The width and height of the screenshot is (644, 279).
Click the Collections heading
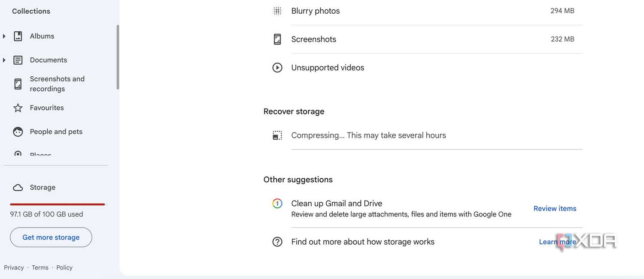point(31,11)
